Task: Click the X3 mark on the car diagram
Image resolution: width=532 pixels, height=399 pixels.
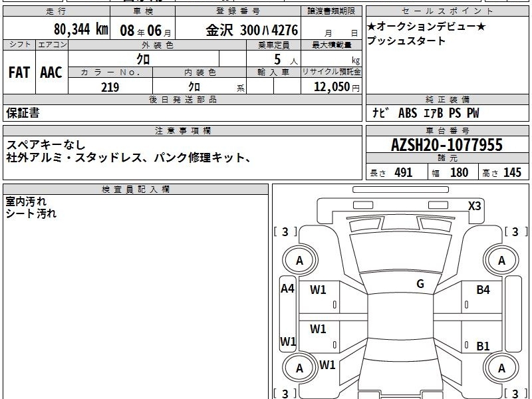Action: [474, 206]
